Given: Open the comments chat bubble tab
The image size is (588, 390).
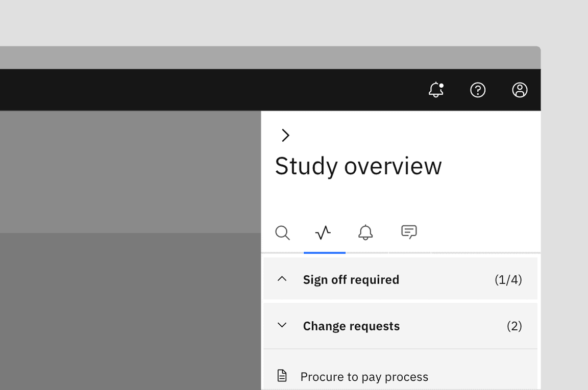Looking at the screenshot, I should (x=409, y=232).
